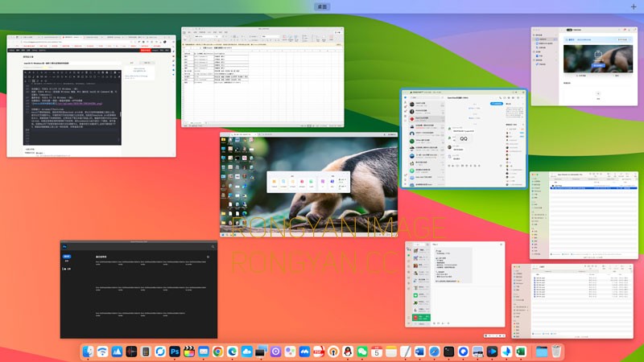Select the browser window with code editor
Image resolution: width=644 pixels, height=362 pixels.
(x=91, y=96)
